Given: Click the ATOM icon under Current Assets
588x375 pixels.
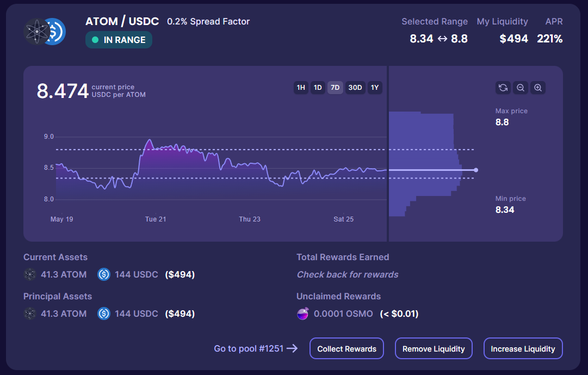Looking at the screenshot, I should (x=30, y=274).
